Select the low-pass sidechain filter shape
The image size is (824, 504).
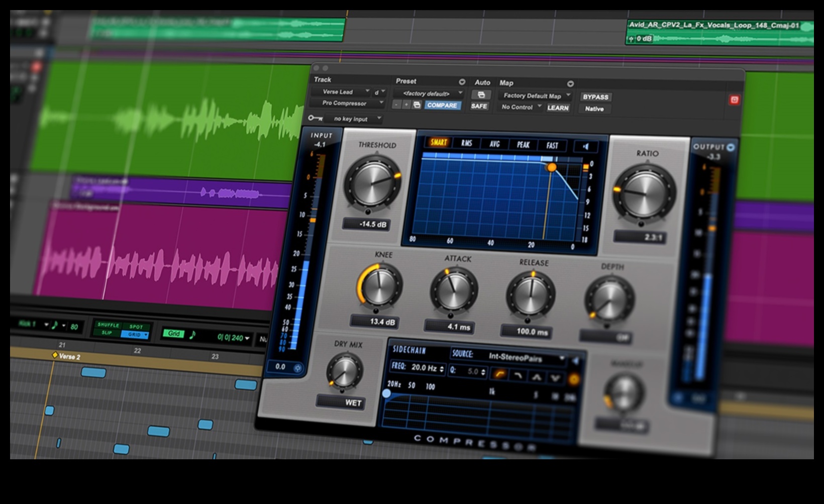[518, 375]
